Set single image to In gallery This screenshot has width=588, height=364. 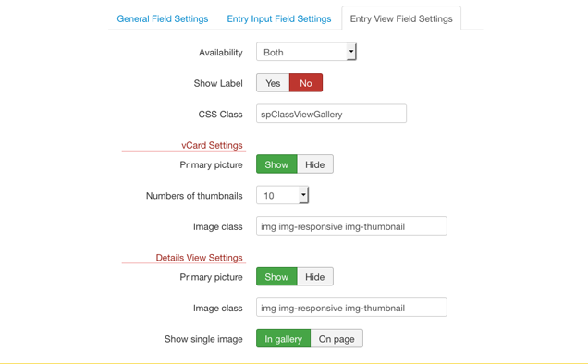284,338
